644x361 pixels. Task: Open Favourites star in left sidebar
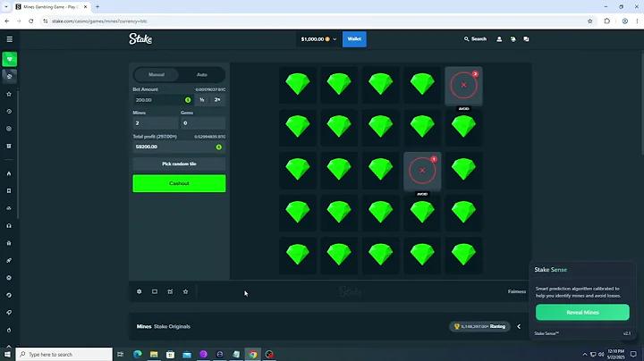(9, 94)
